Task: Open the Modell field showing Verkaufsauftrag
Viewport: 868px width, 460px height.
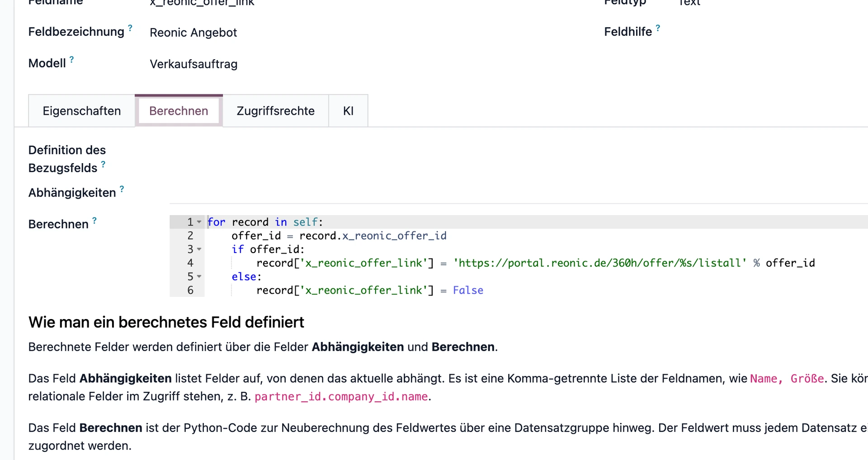Action: [194, 64]
